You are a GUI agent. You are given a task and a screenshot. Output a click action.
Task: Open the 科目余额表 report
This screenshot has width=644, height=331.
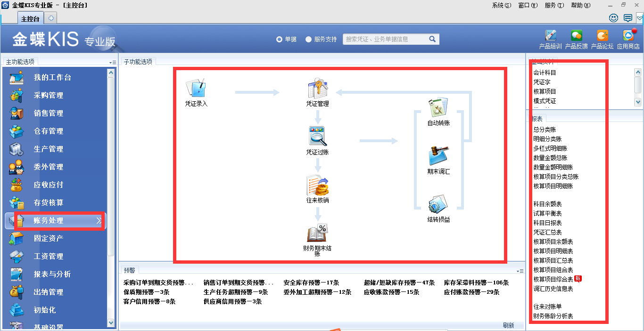click(x=547, y=204)
